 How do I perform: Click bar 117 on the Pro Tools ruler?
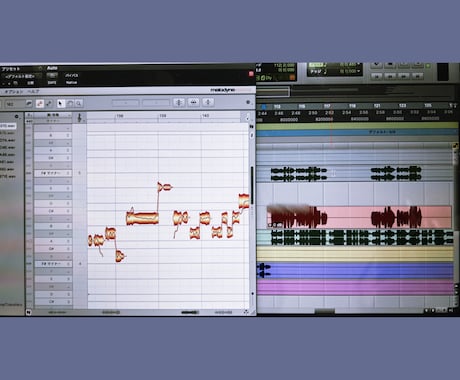(x=327, y=106)
